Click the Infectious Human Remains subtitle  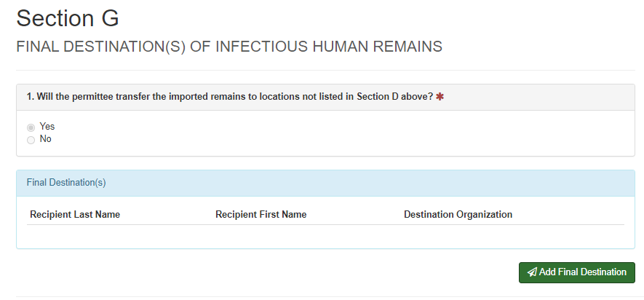click(229, 47)
